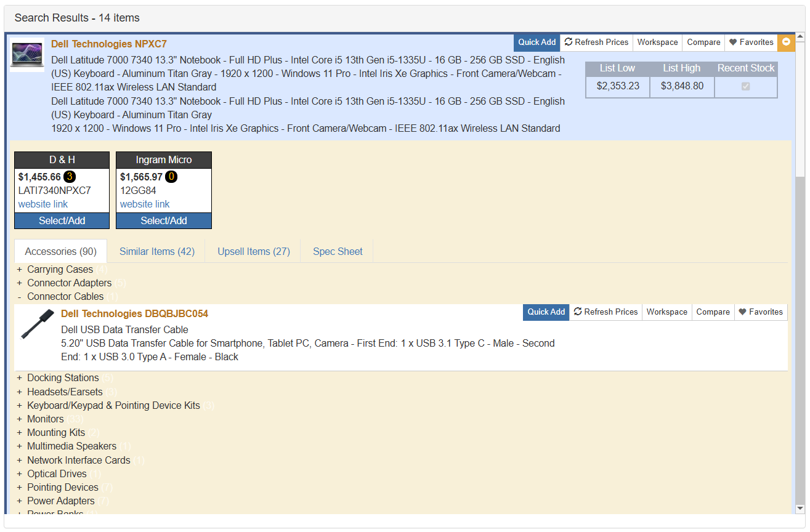Screen dimensions: 810x532
Task: Click the D & H vendor header
Action: [62, 160]
